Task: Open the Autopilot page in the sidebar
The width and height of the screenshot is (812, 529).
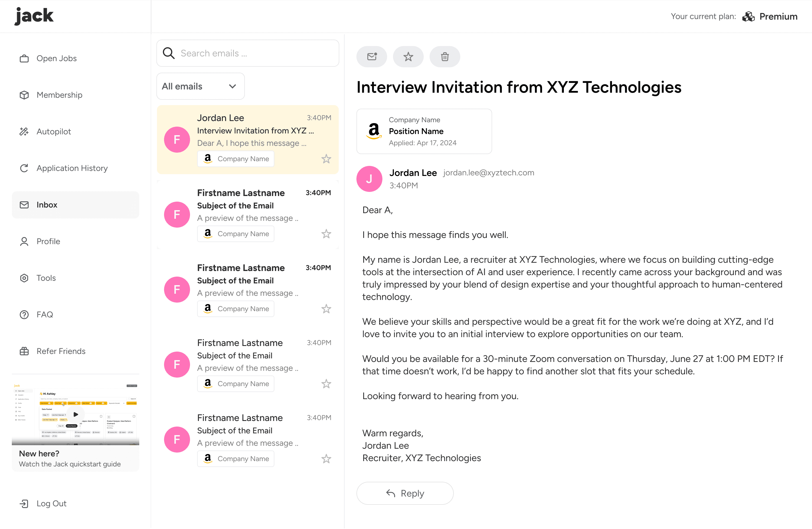Action: pos(54,132)
